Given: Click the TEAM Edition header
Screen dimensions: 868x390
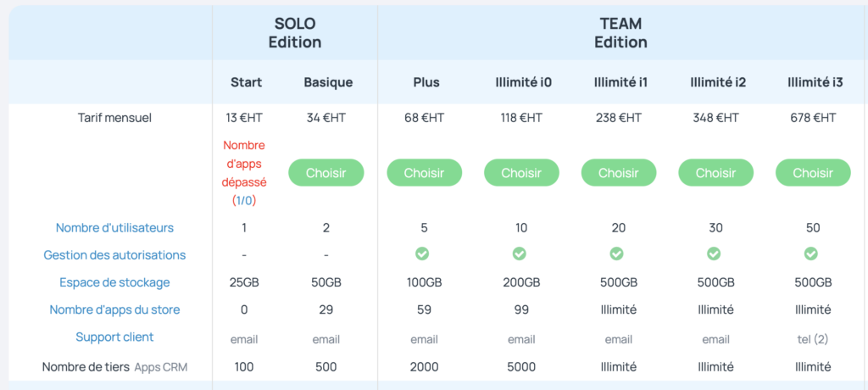Looking at the screenshot, I should 621,33.
